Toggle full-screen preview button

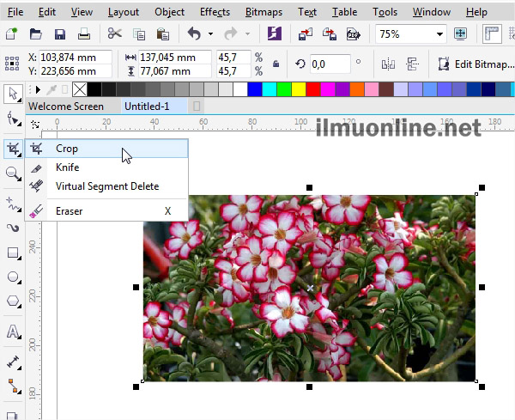point(461,34)
